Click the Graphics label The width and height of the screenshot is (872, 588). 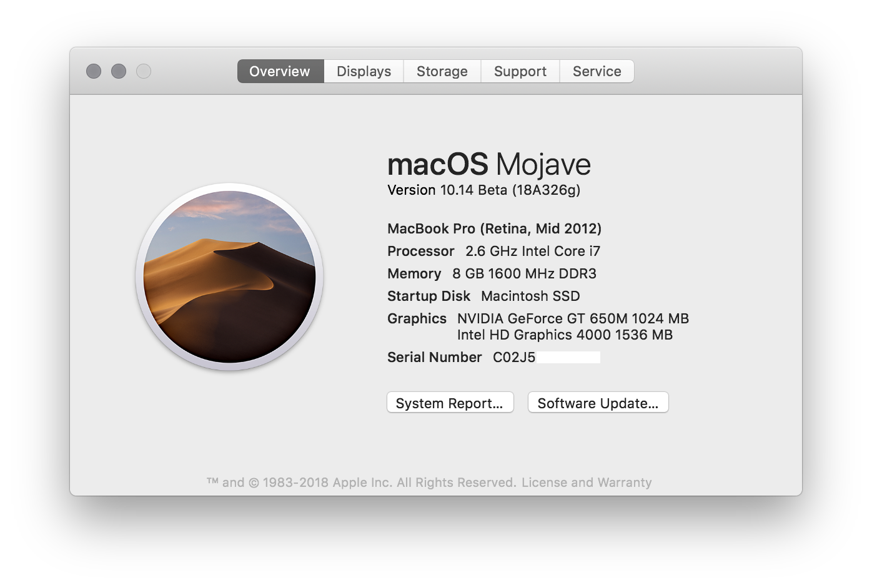point(417,318)
